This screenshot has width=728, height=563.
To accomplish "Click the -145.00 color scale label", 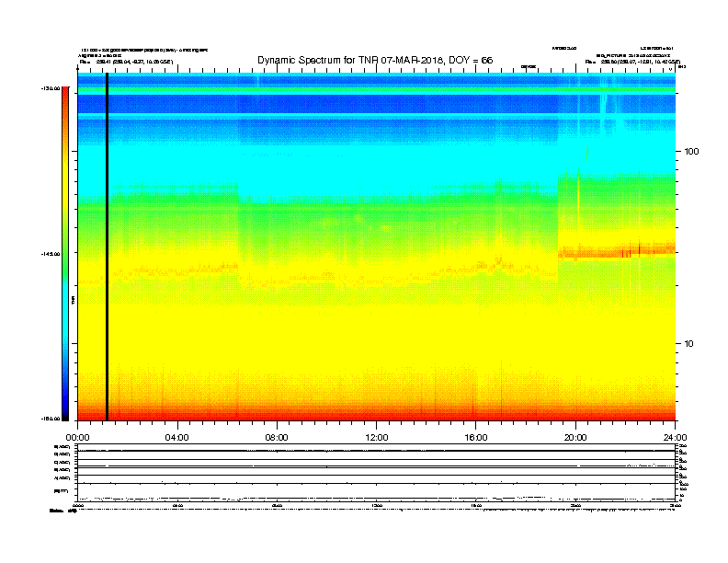I will tap(51, 254).
